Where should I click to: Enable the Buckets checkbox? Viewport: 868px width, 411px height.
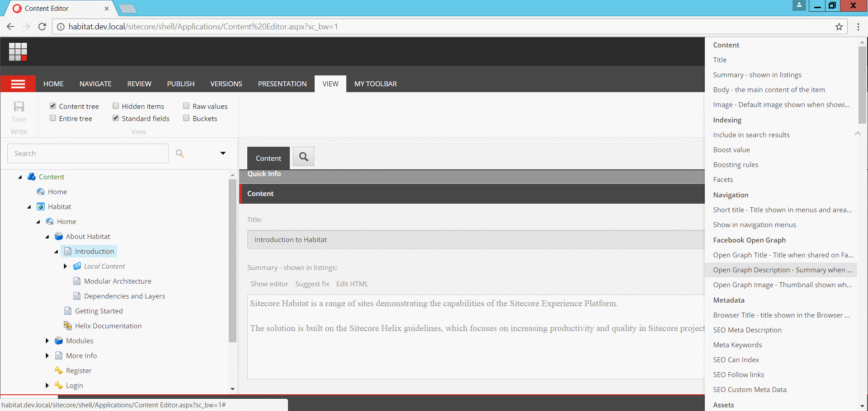(x=186, y=118)
